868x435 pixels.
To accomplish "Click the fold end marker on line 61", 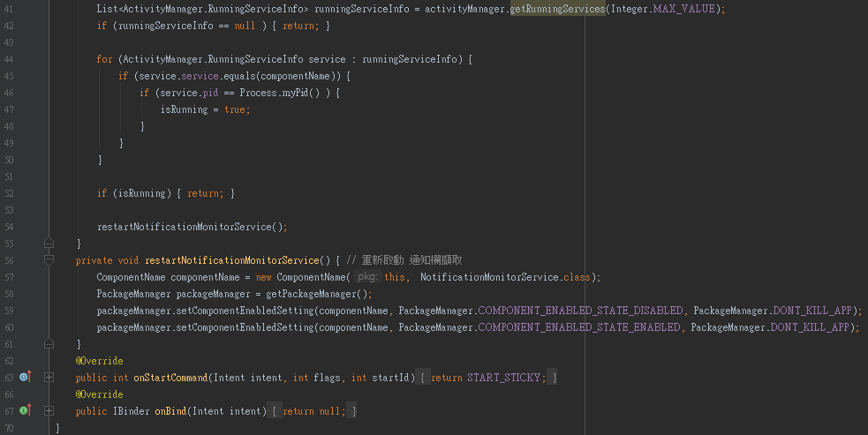I will [49, 344].
